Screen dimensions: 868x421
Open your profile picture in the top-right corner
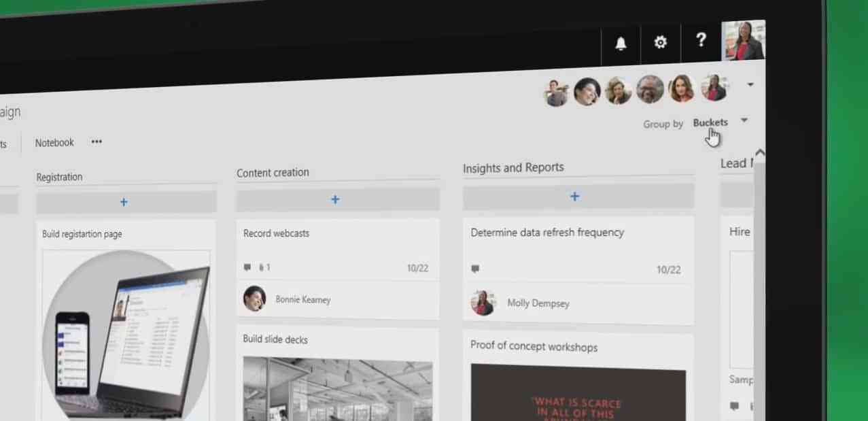pos(743,40)
